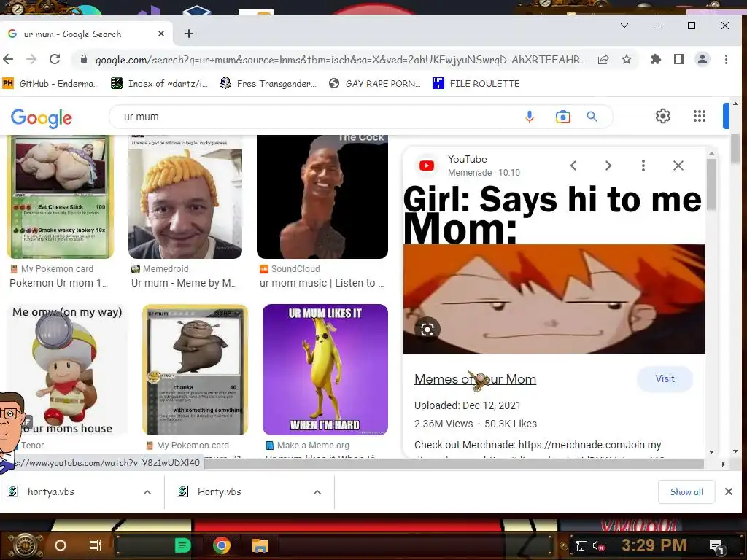Open the Horty.vbs download item
The image size is (747, 560).
point(239,492)
